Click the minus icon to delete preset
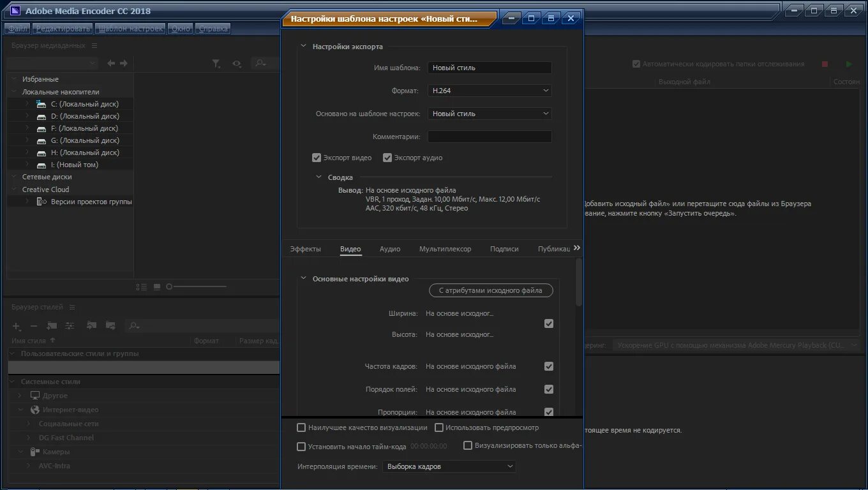 tap(34, 326)
